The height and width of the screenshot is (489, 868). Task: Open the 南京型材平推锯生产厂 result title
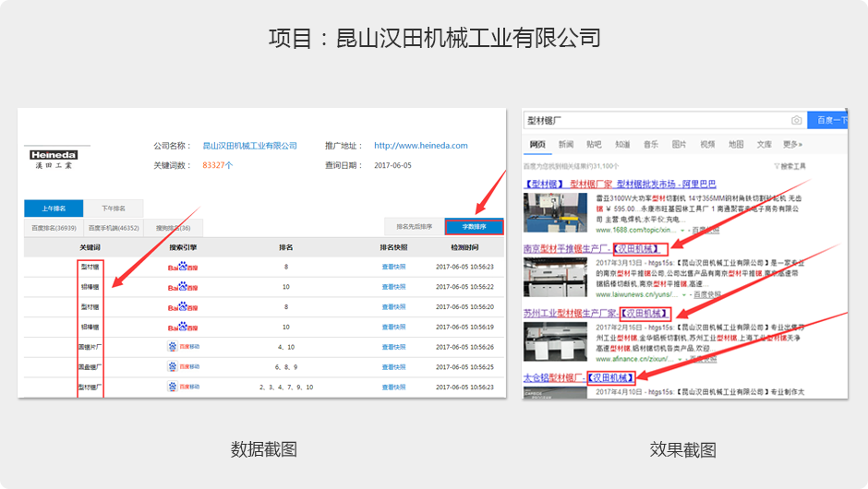(x=592, y=249)
